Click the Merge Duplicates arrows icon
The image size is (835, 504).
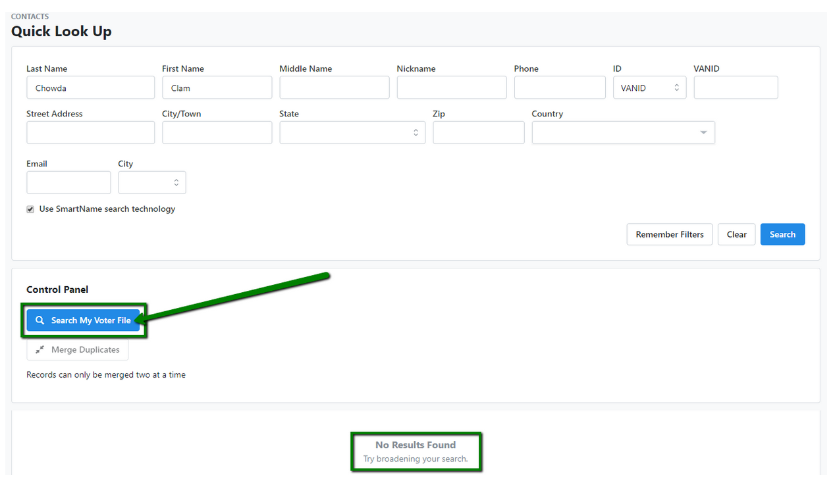[40, 350]
